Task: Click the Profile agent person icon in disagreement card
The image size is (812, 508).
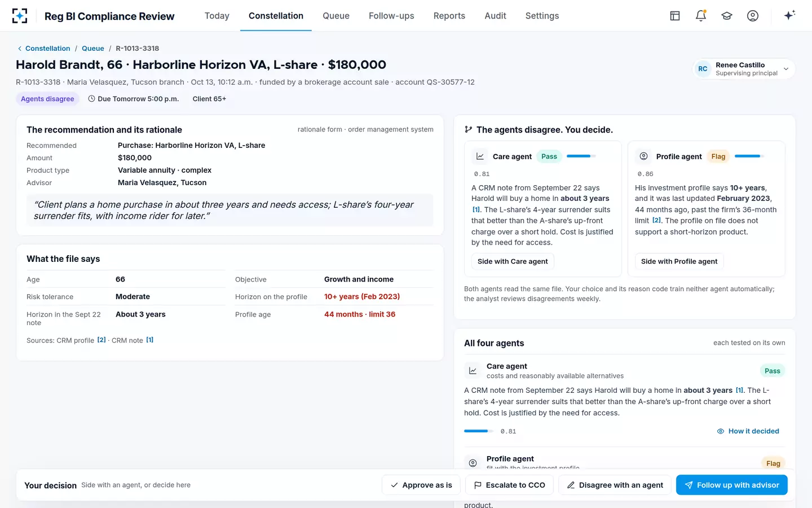Action: point(643,156)
